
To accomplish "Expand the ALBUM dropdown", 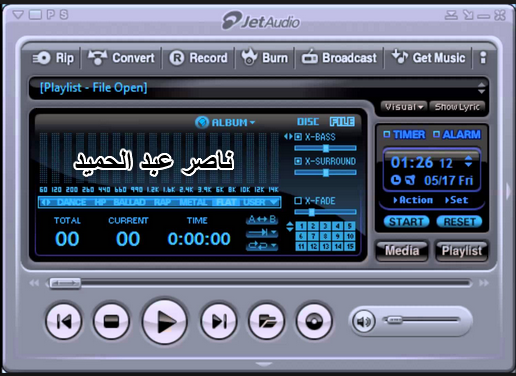I will pos(225,122).
